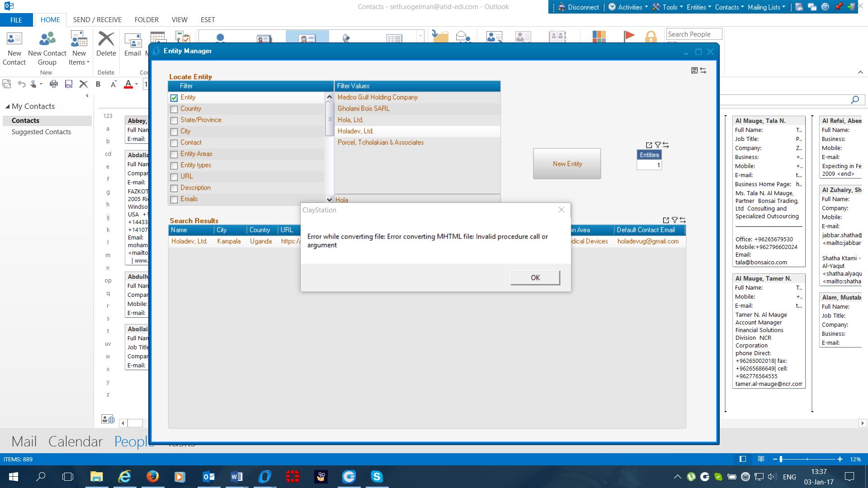Click the red Follow Up flag icon
The image size is (868, 488).
(629, 37)
